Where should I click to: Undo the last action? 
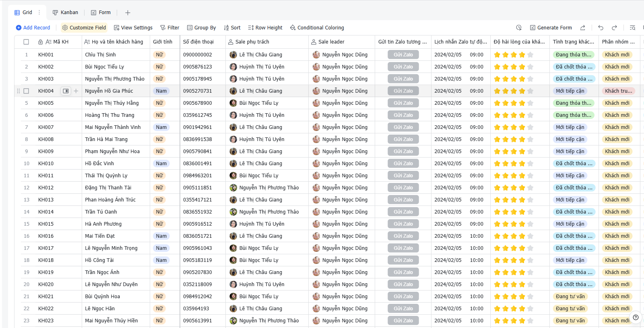[x=601, y=28]
